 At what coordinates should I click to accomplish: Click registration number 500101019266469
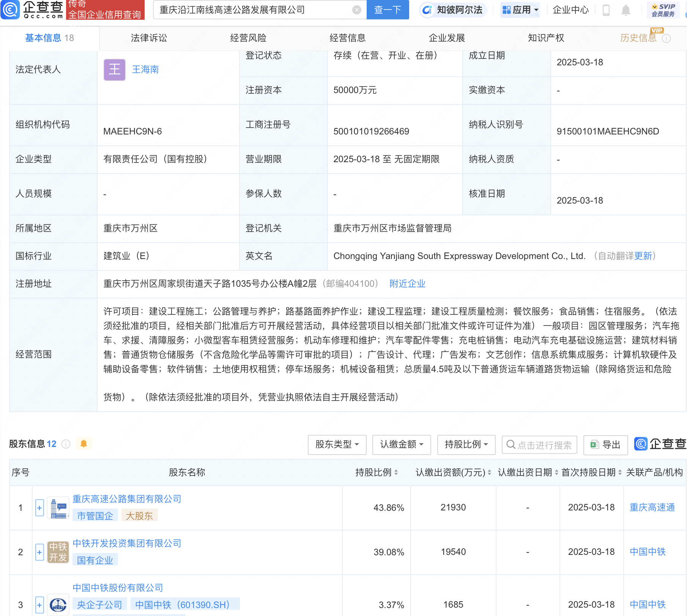(371, 131)
